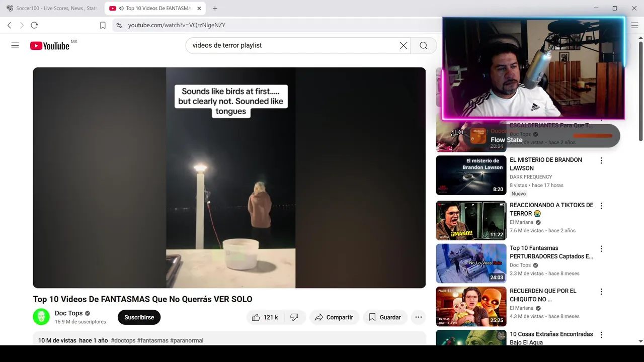Pause the video by clicking player

(x=229, y=177)
